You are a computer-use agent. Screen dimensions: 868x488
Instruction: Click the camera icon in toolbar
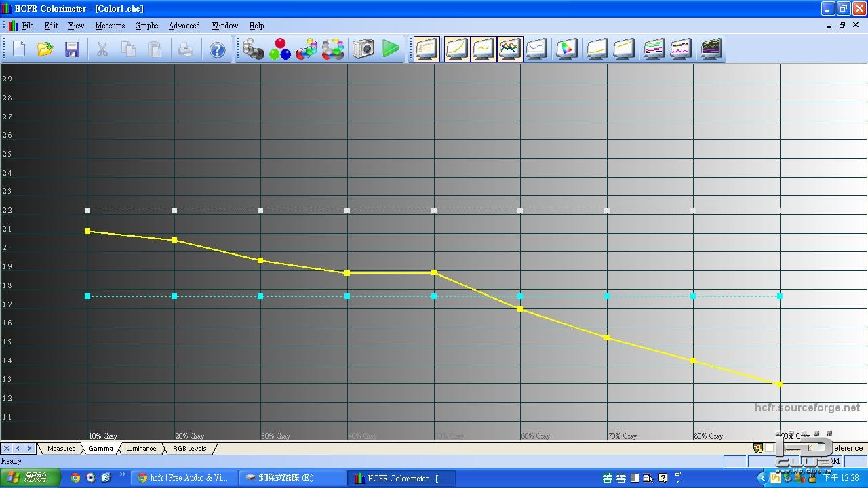point(363,49)
